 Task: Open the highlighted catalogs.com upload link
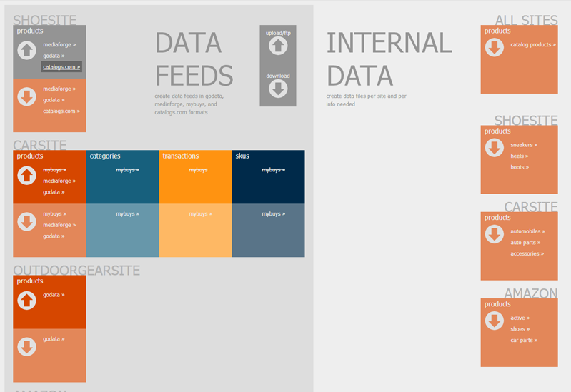tap(61, 66)
